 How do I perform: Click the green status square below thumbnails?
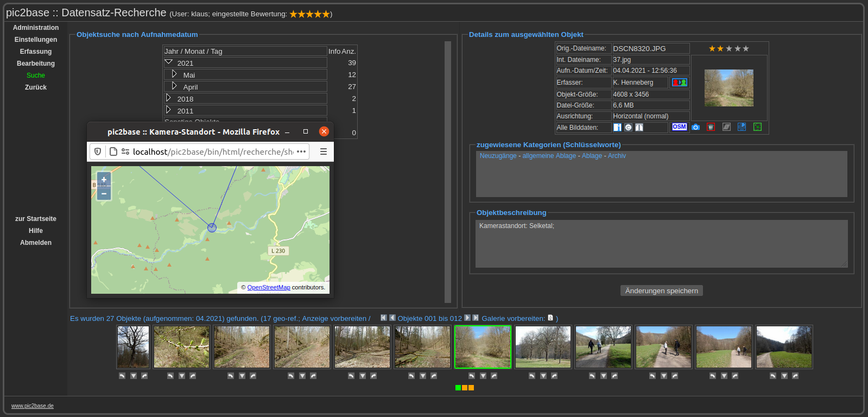[x=458, y=388]
